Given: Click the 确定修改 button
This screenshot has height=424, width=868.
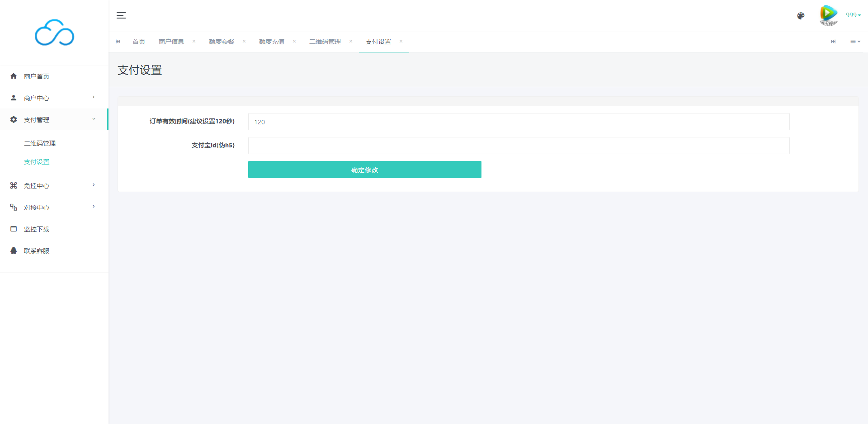Looking at the screenshot, I should click(x=364, y=170).
